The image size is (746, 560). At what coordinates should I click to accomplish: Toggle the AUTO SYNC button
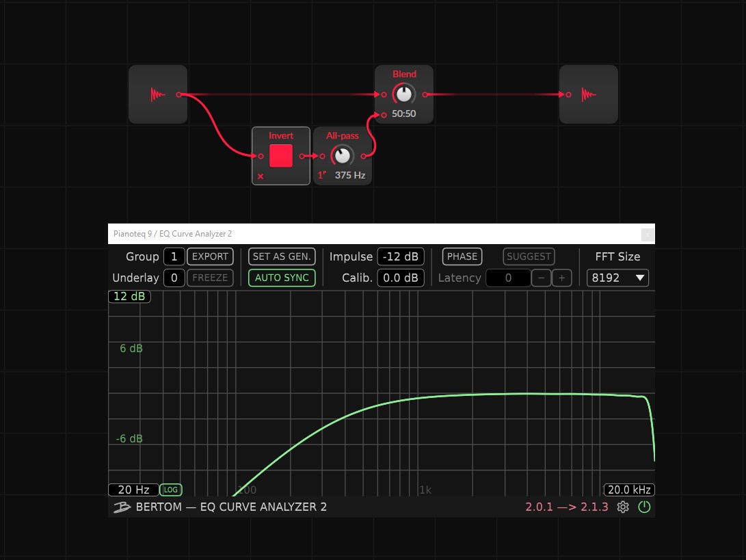click(x=282, y=278)
